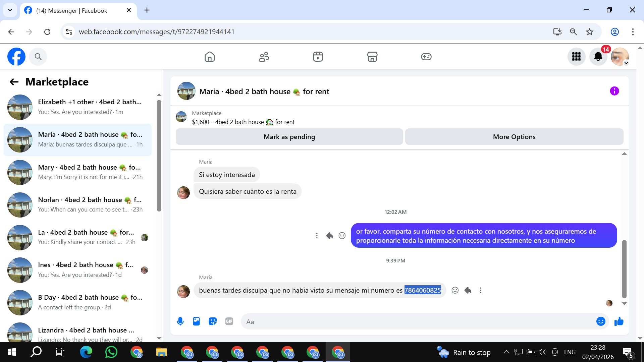The width and height of the screenshot is (644, 362).
Task: Close the Messenger | Facebook tab
Action: point(129,10)
